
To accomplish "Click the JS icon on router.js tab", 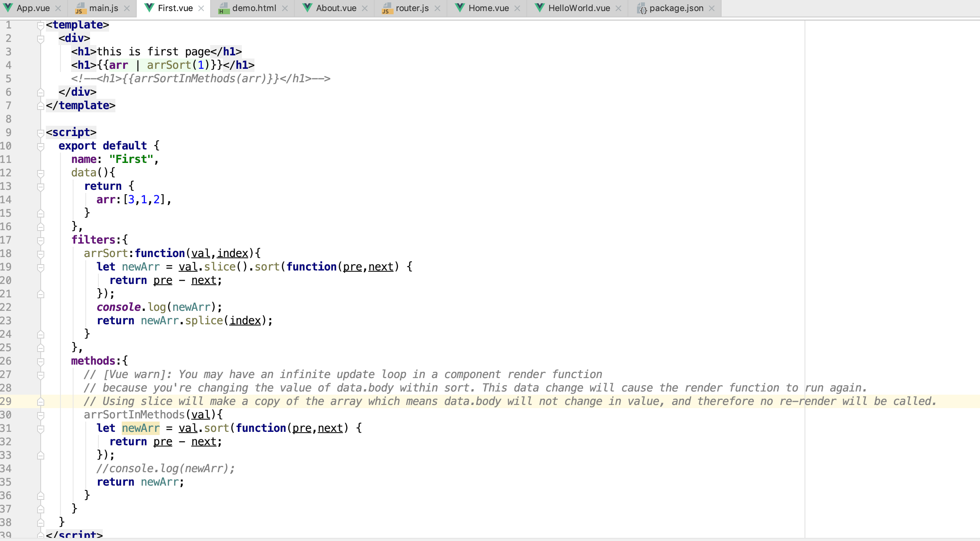I will tap(386, 8).
